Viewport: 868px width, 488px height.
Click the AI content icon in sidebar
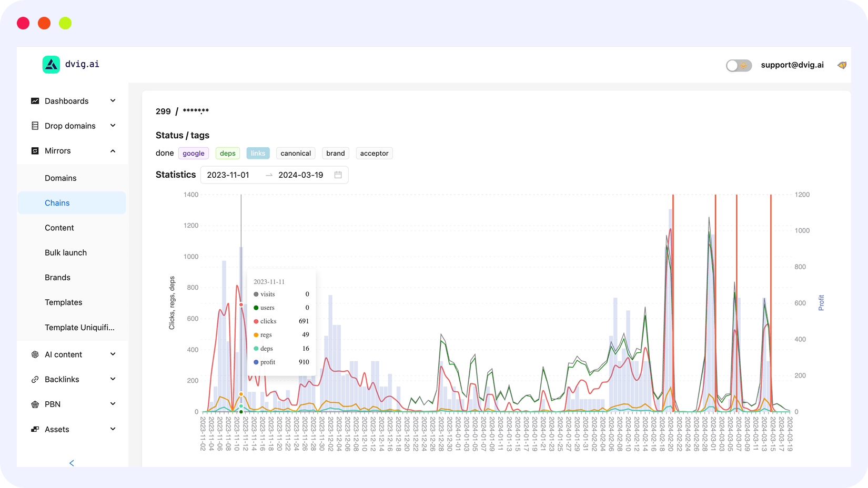(x=35, y=354)
